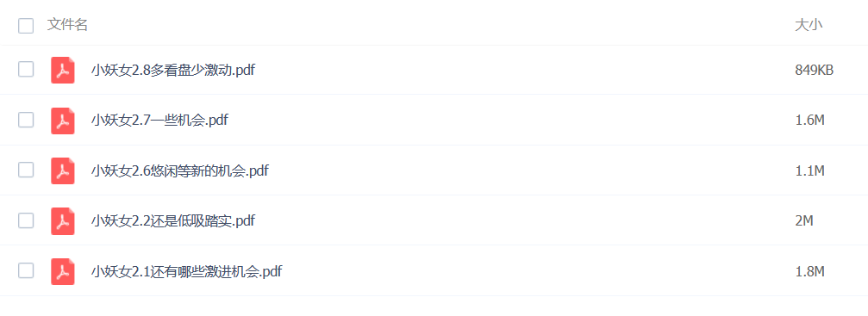Viewport: 868px width, 316px height.
Task: Open 小妖女2.7一些机会.pdf by its name
Action: tap(159, 120)
